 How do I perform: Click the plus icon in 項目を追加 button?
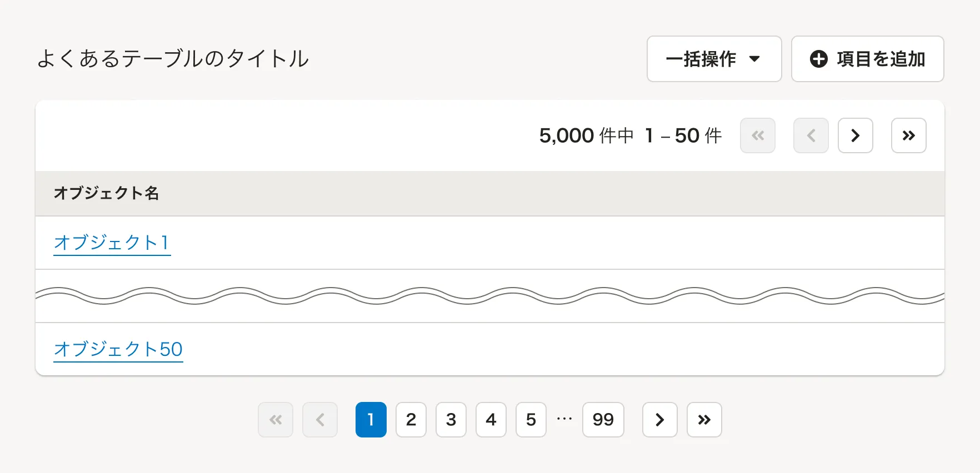click(x=818, y=59)
